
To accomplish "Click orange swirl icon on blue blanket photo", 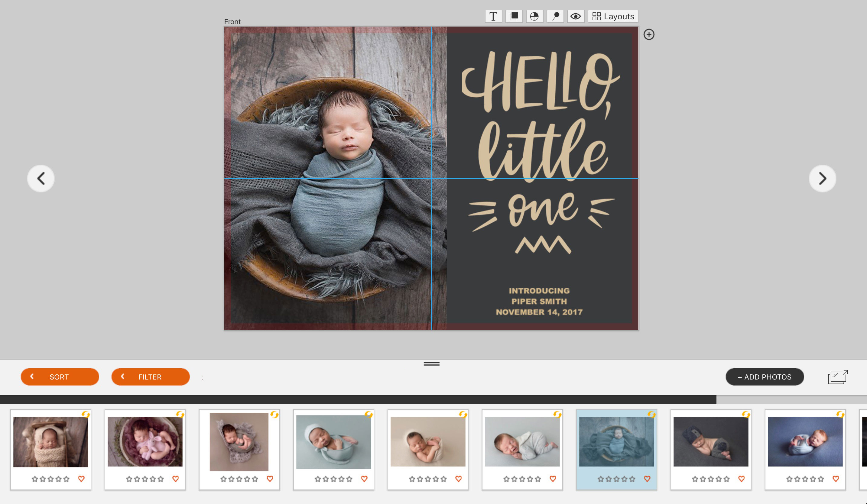I will [x=840, y=414].
